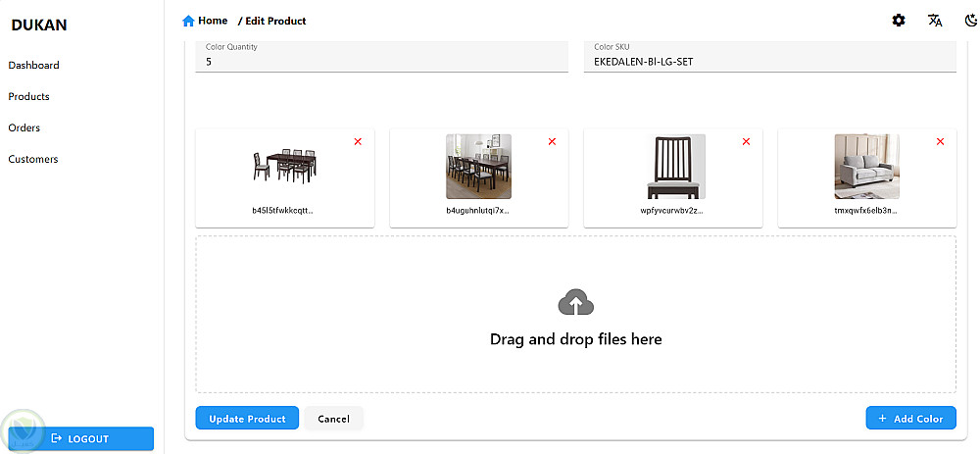The image size is (980, 454).
Task: Delete the dining room photo thumbnail
Action: [552, 142]
